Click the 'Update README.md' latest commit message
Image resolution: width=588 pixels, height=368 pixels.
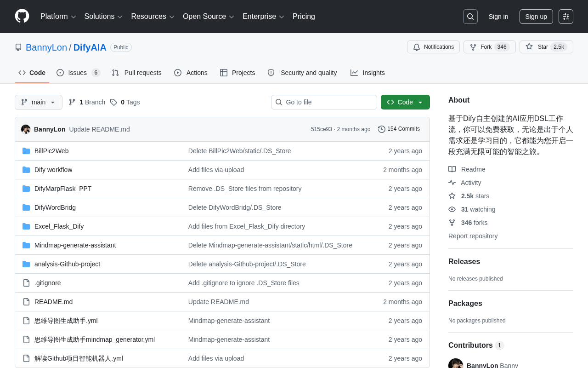(x=100, y=129)
